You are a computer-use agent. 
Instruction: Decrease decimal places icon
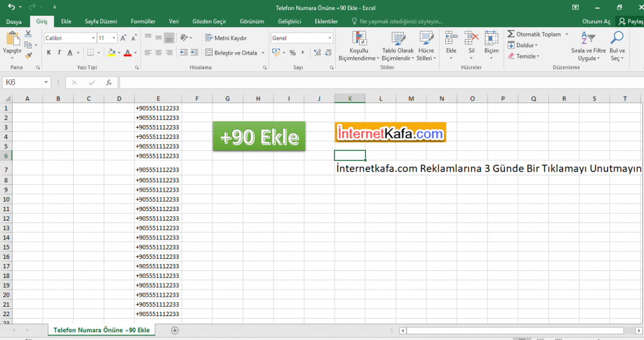point(328,53)
